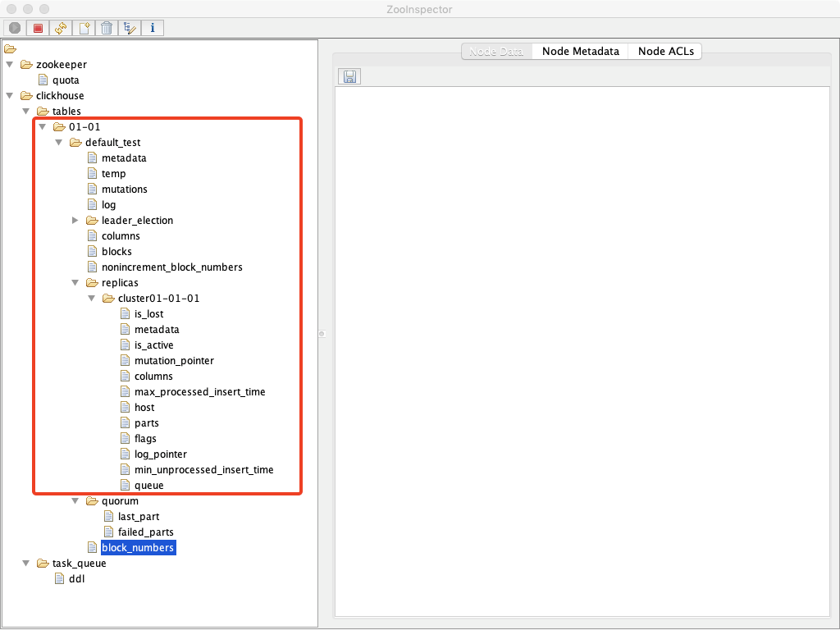Viewport: 840px width, 630px height.
Task: Collapse the cluster01-01-01 node
Action: pos(92,299)
